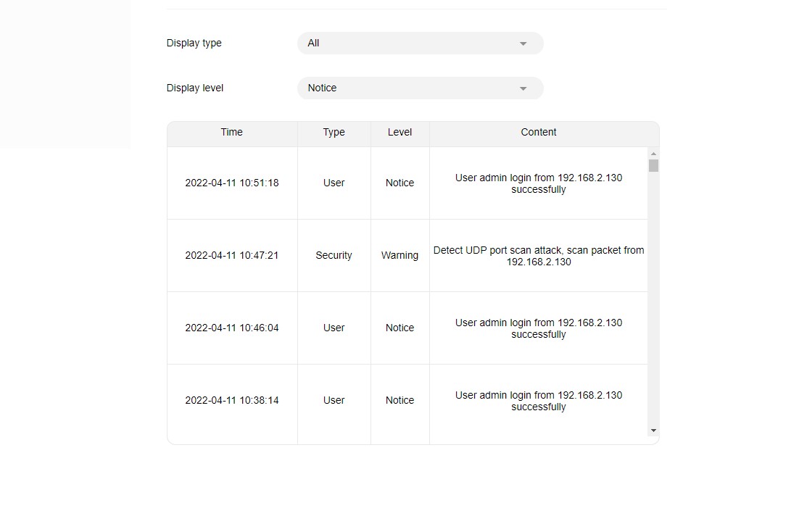The image size is (807, 532).
Task: Click the Display type label
Action: click(x=194, y=43)
